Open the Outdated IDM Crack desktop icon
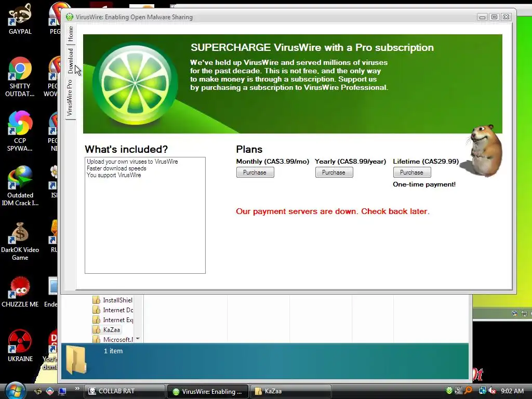The height and width of the screenshot is (399, 532). (x=20, y=186)
